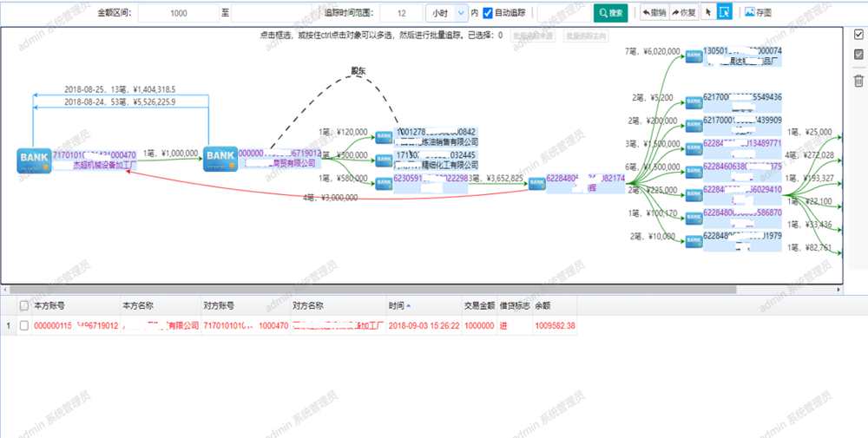Select the dashed box-selection tool
The width and height of the screenshot is (868, 438).
(725, 12)
